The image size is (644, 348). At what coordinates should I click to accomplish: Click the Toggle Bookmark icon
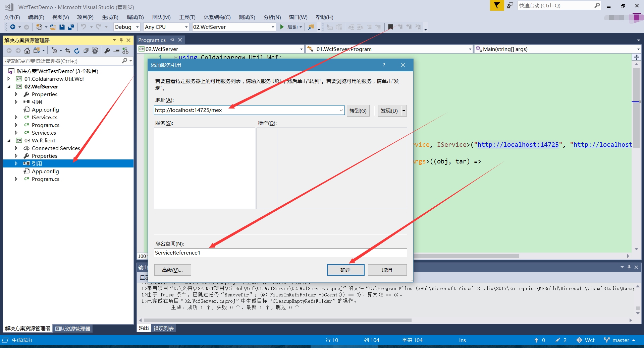click(x=390, y=27)
